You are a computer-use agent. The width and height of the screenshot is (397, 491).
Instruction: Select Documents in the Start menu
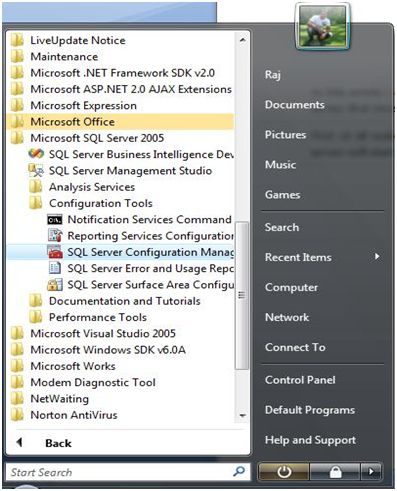(294, 105)
